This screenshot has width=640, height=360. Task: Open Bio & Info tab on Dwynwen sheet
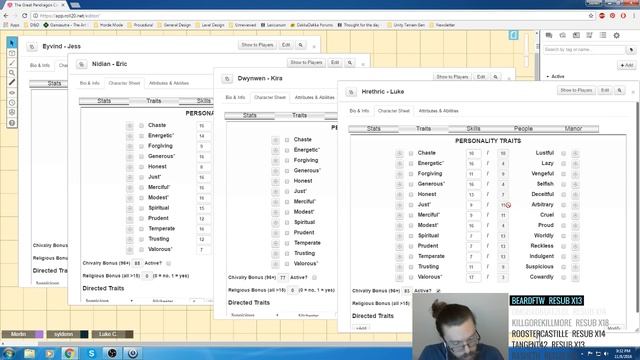[235, 98]
